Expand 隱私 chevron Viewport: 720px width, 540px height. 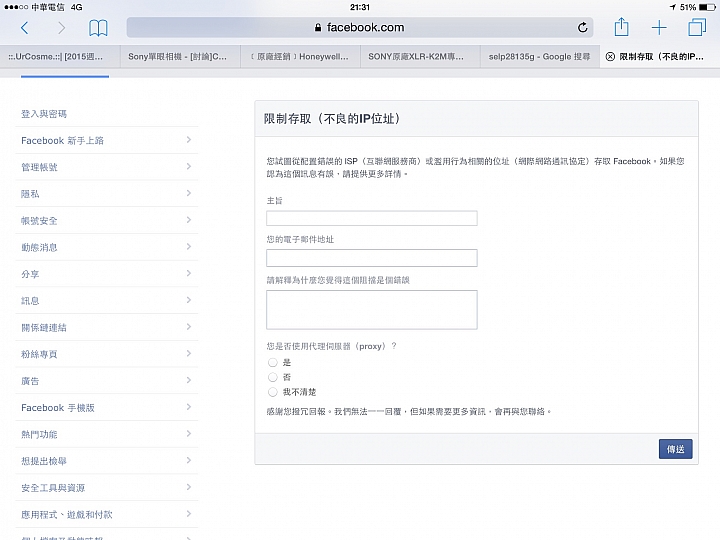click(x=189, y=193)
